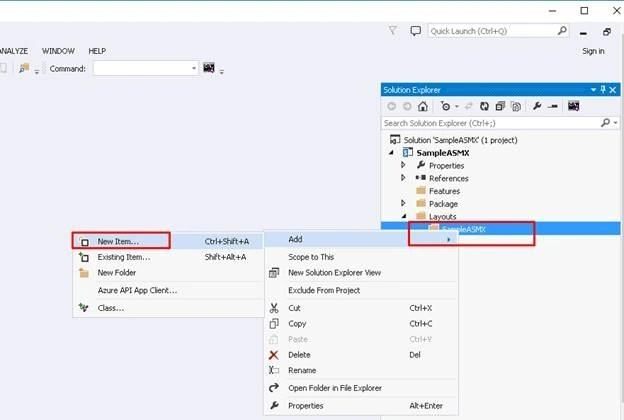Image resolution: width=624 pixels, height=420 pixels.
Task: Collapse the Layouts folder
Action: pyautogui.click(x=404, y=216)
